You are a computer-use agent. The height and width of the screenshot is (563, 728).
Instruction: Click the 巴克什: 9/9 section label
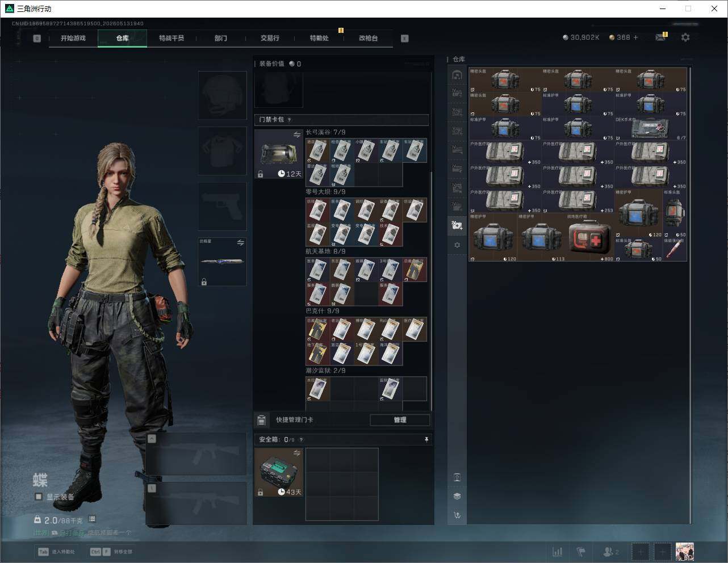pos(323,311)
